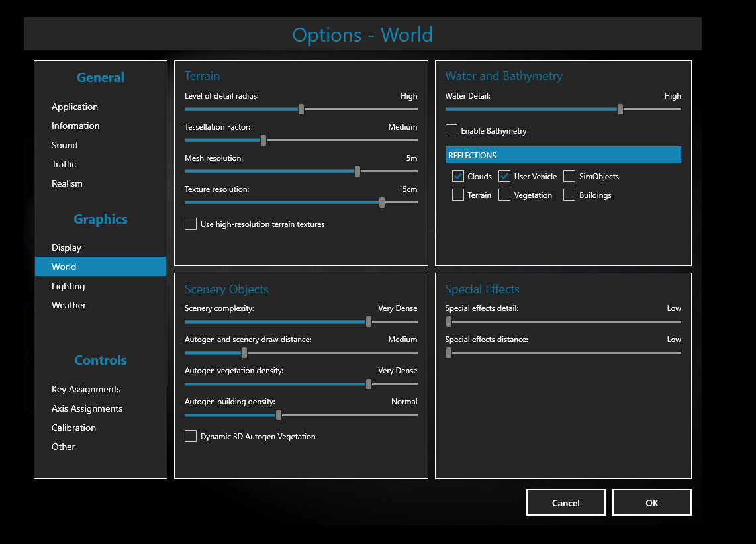Screen dimensions: 756x544
Task: Uncheck Clouds reflections checkbox
Action: coord(458,176)
